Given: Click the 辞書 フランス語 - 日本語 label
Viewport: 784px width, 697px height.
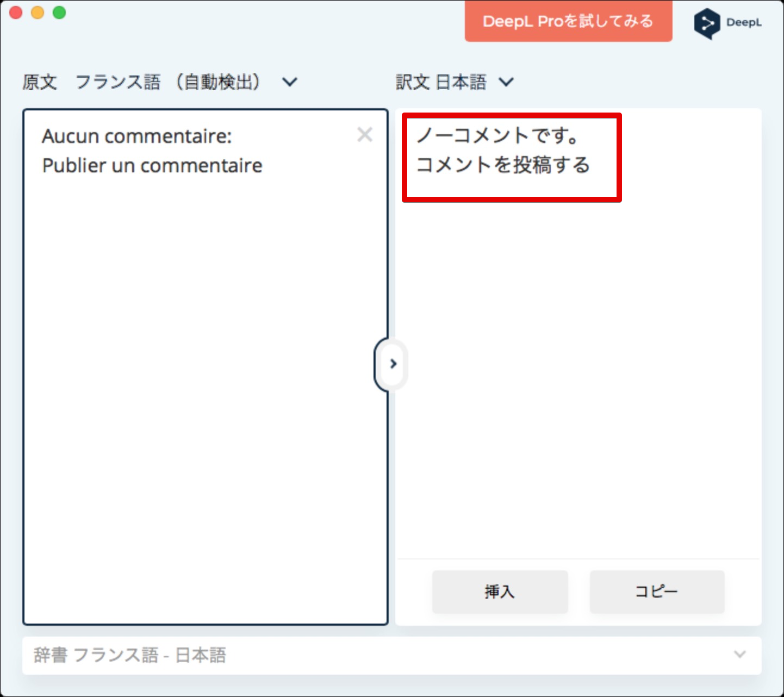Looking at the screenshot, I should click(130, 655).
